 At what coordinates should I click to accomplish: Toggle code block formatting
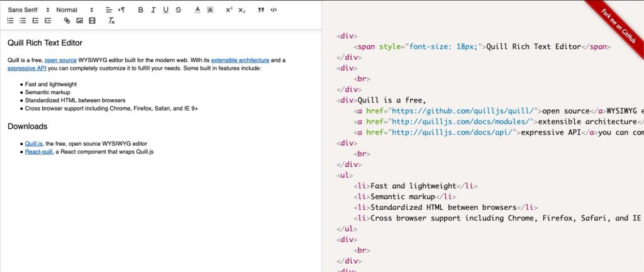[x=274, y=10]
